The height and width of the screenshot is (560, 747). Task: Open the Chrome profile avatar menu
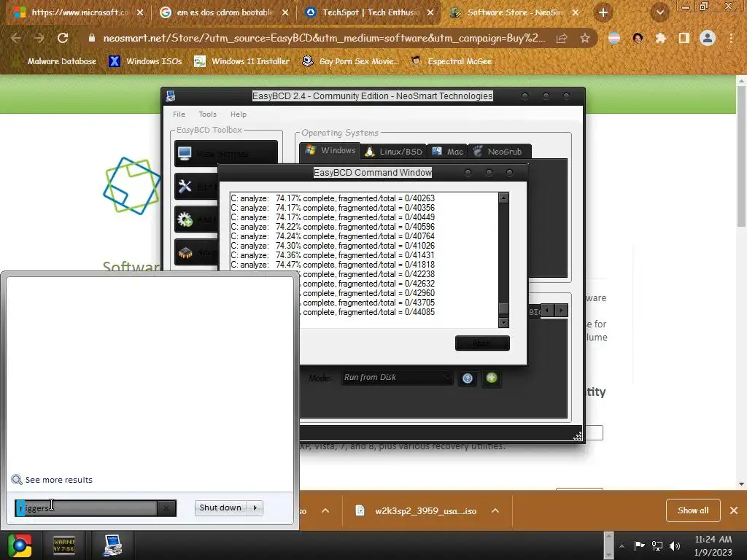708,38
